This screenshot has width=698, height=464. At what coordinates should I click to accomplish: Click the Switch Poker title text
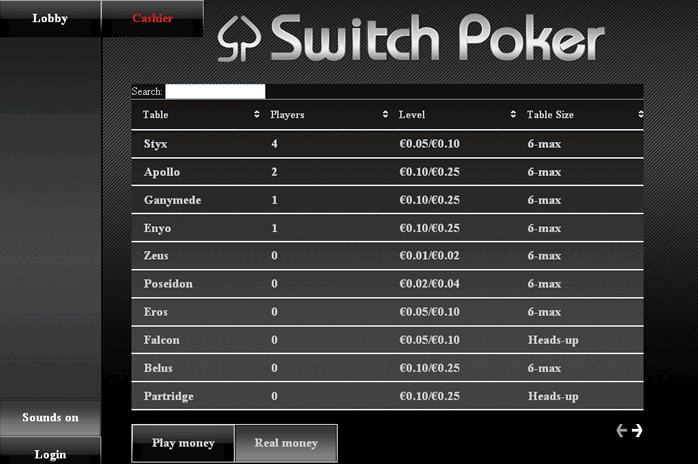coord(437,37)
